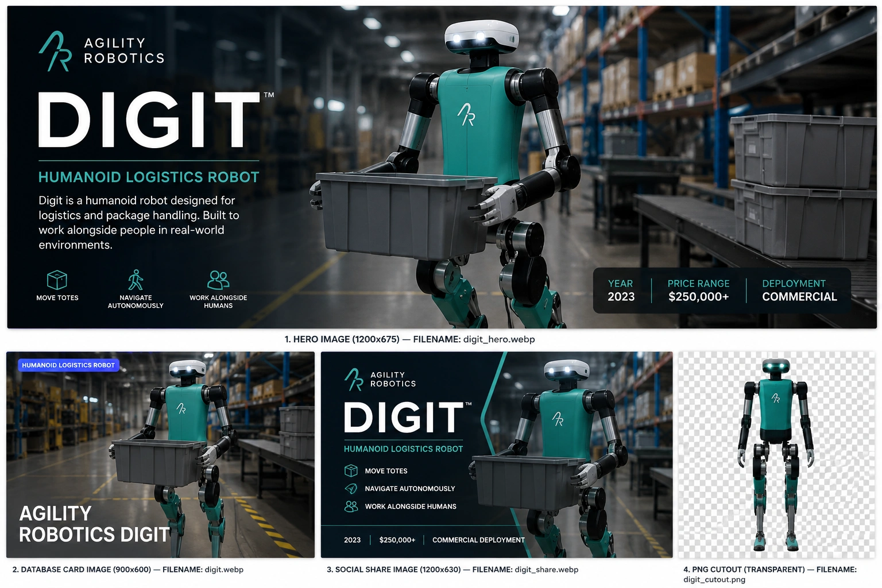Click the DIGIT title in the social share image

tap(403, 417)
